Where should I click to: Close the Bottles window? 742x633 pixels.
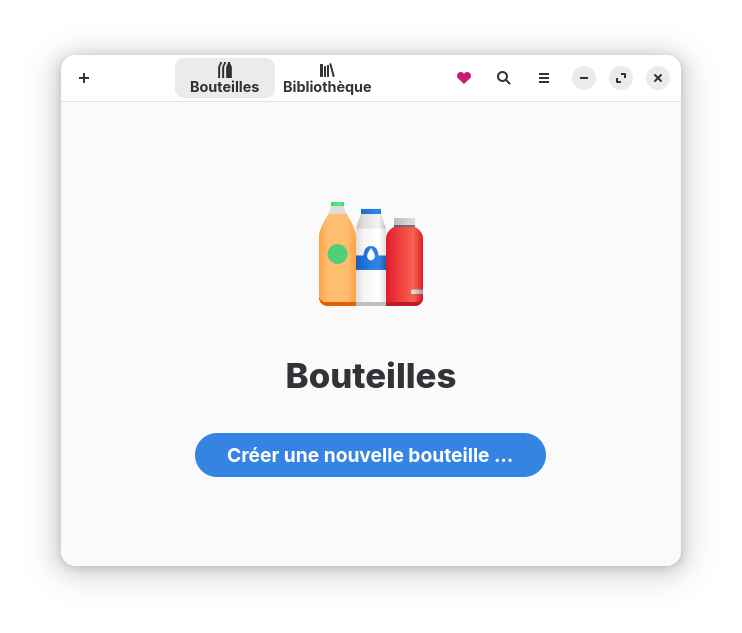[658, 78]
